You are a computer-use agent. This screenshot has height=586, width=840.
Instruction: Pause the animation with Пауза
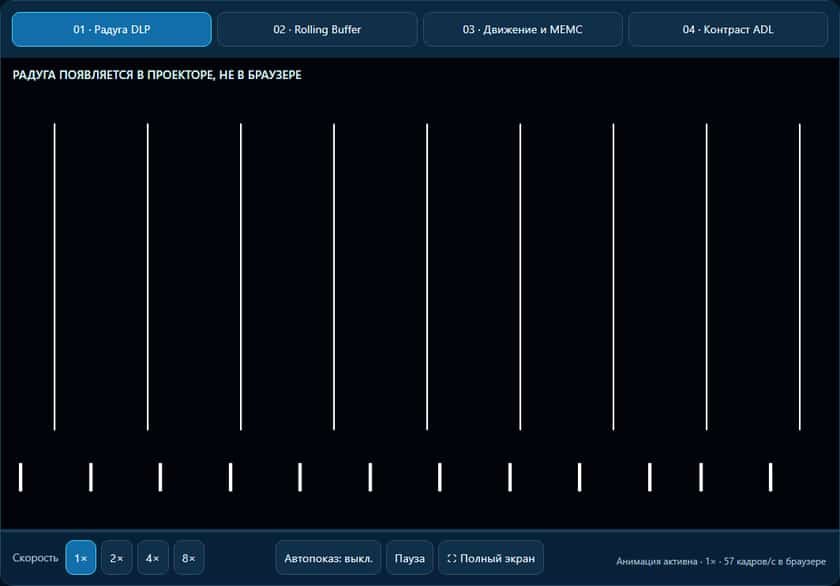(x=410, y=558)
